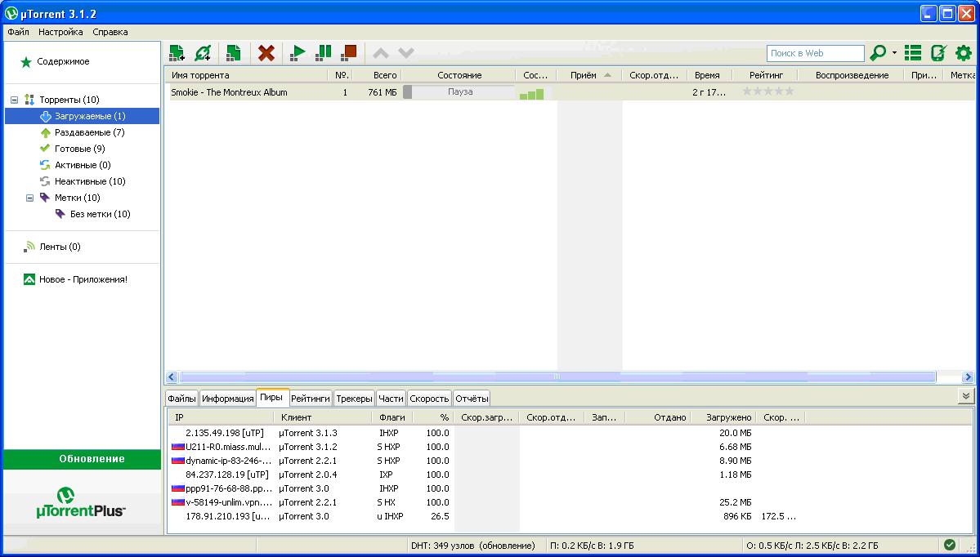
Task: Click the green health bars of Smokie torrent
Action: (x=532, y=94)
